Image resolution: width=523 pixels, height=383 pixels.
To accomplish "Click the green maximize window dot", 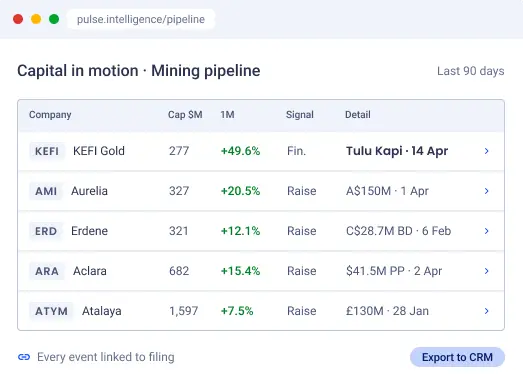I will [54, 19].
